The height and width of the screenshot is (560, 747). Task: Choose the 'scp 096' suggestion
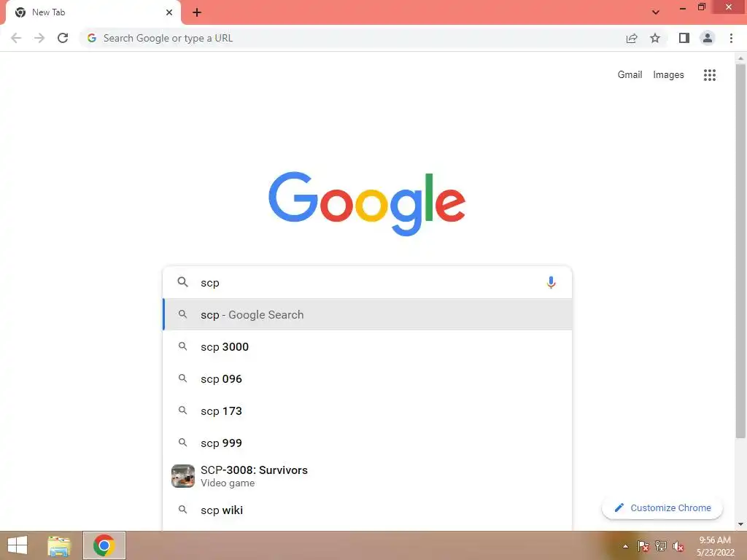[x=368, y=378]
